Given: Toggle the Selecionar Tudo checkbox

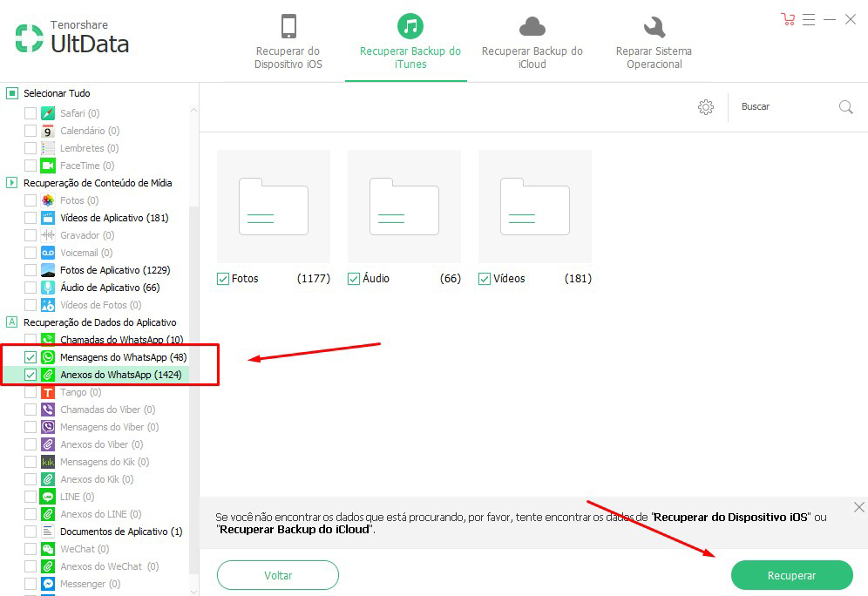Looking at the screenshot, I should coord(12,93).
